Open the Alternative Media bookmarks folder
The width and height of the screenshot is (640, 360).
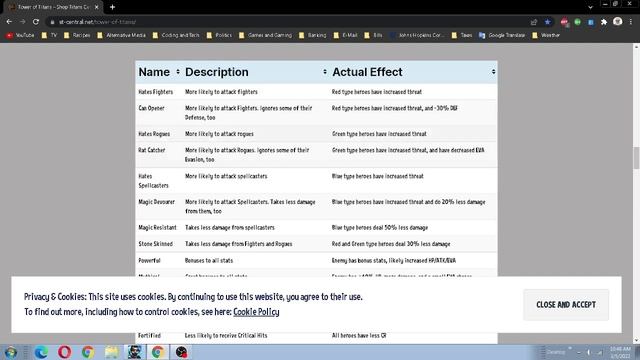121,36
